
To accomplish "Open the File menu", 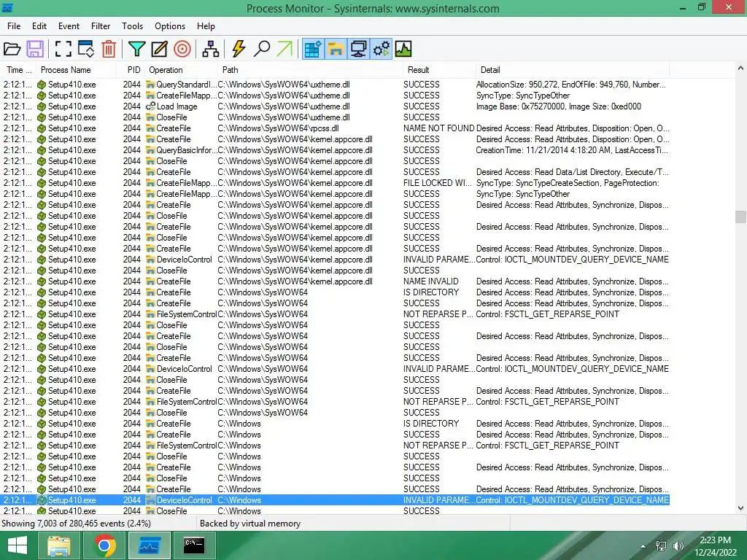I will point(14,26).
